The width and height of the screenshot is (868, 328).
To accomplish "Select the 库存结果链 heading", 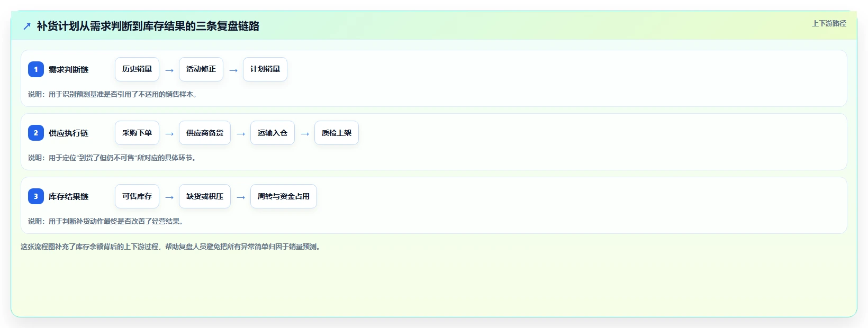I will 68,196.
